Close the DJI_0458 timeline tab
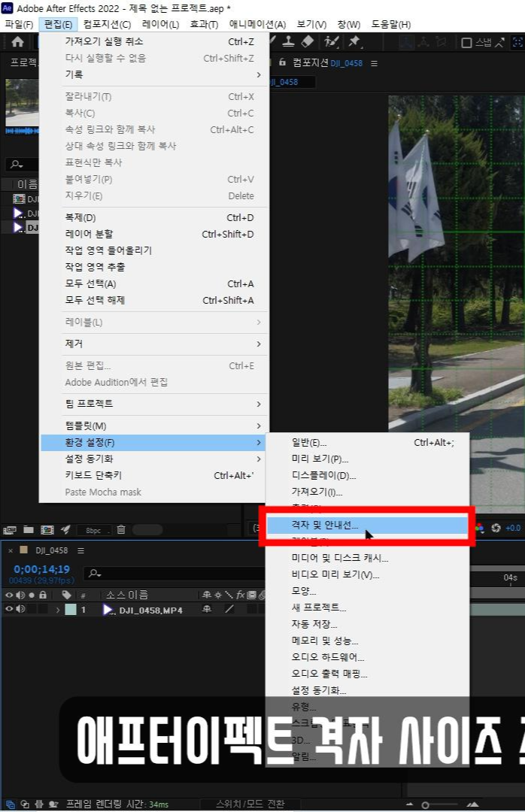This screenshot has height=812, width=525. click(x=11, y=550)
